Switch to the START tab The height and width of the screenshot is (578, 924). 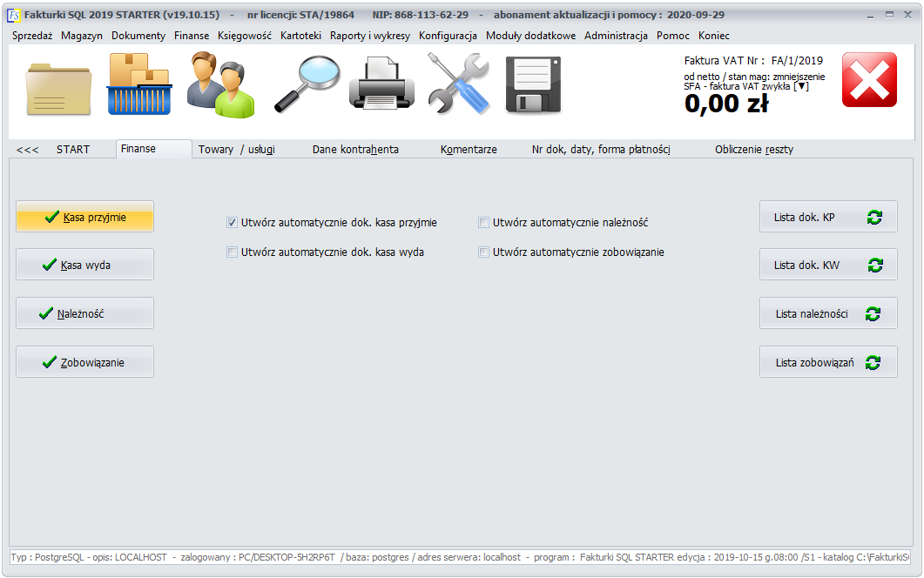(x=73, y=150)
